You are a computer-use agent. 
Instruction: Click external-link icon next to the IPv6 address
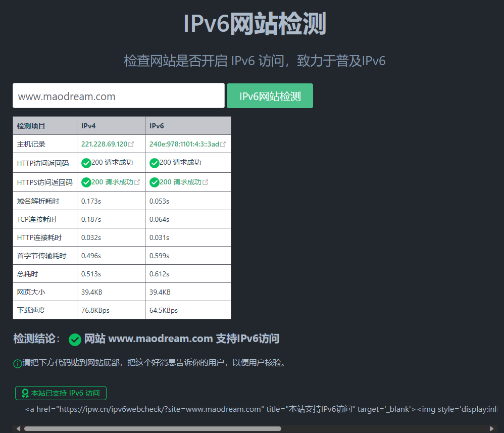223,145
